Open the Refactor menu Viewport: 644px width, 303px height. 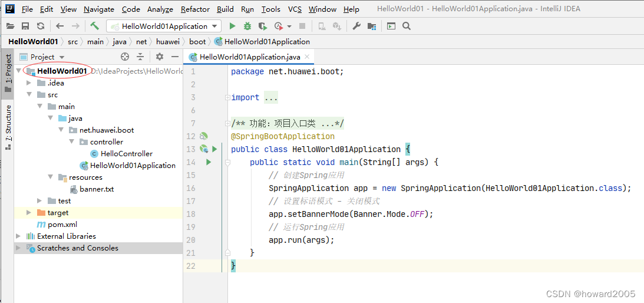point(195,9)
